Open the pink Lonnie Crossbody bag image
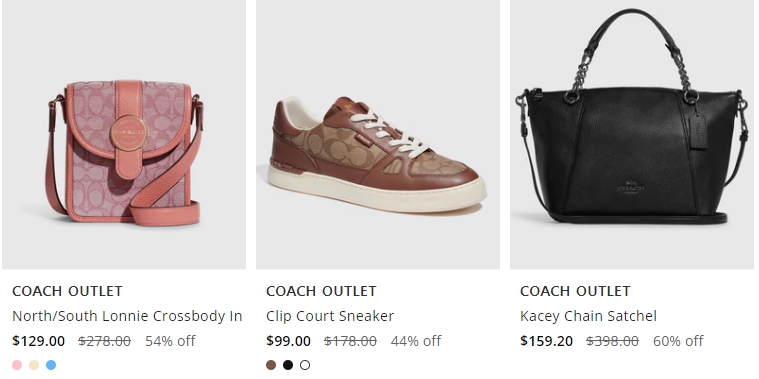 point(124,134)
